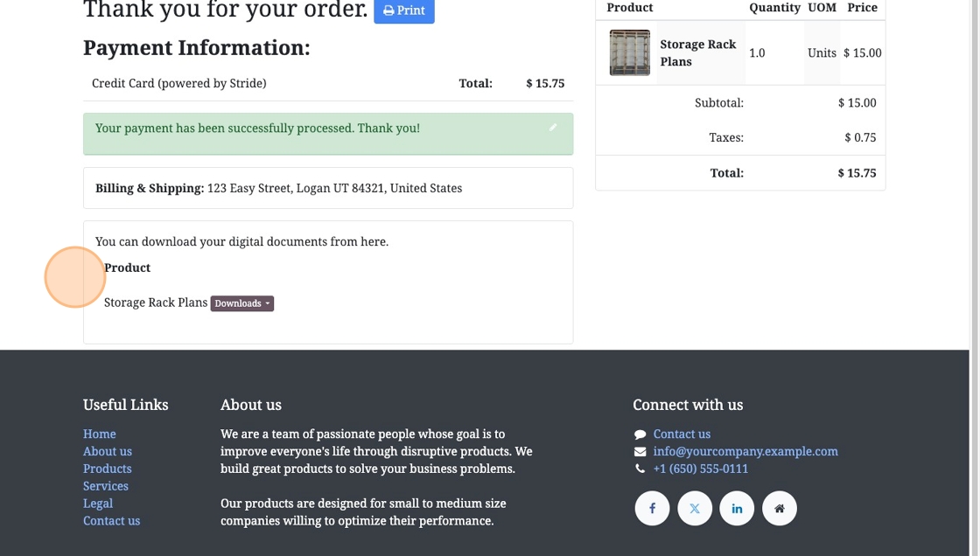Click the Print button
The width and height of the screenshot is (980, 556).
(404, 10)
